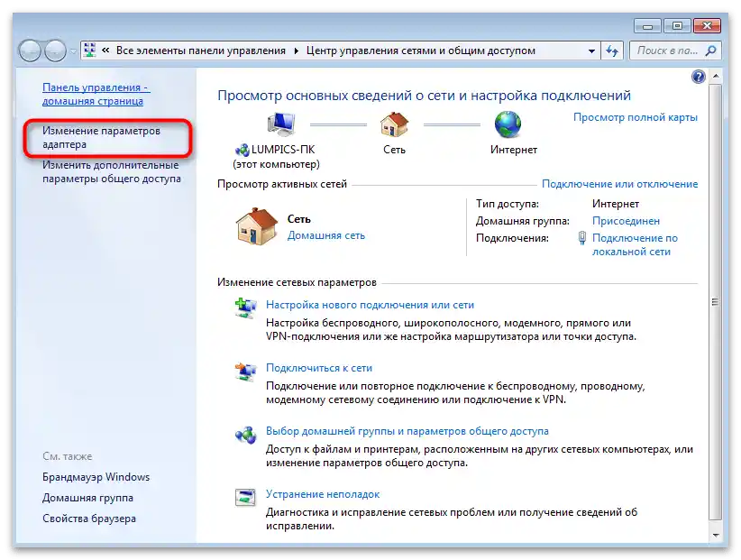Viewport: 741px width, 560px height.
Task: Click the bold Сеть network name
Action: [299, 219]
